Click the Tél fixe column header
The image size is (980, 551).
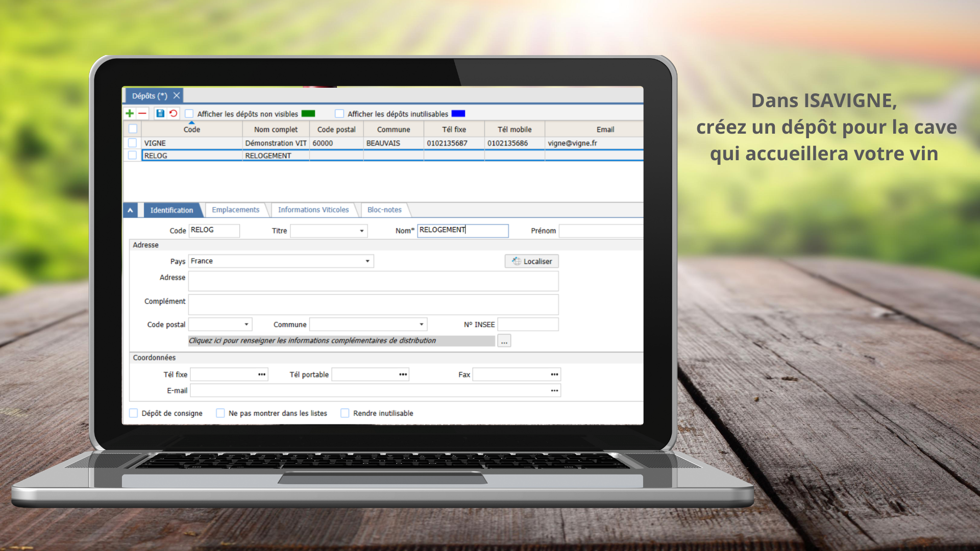454,130
